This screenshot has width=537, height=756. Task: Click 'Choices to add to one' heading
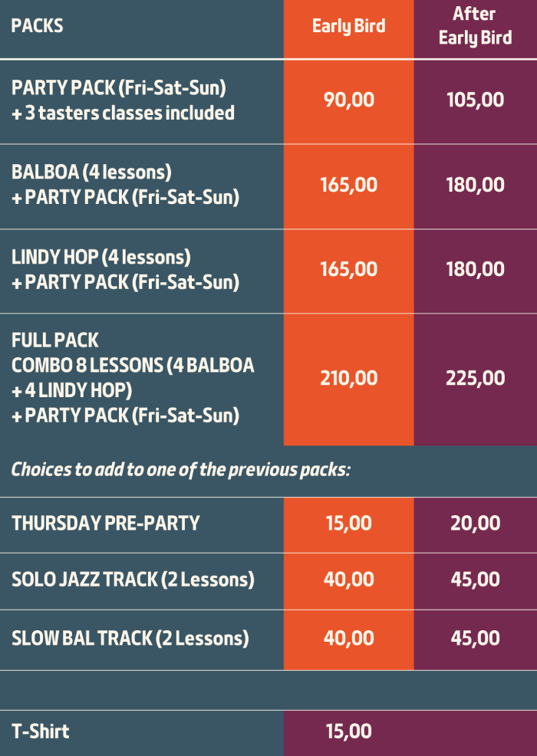[180, 469]
